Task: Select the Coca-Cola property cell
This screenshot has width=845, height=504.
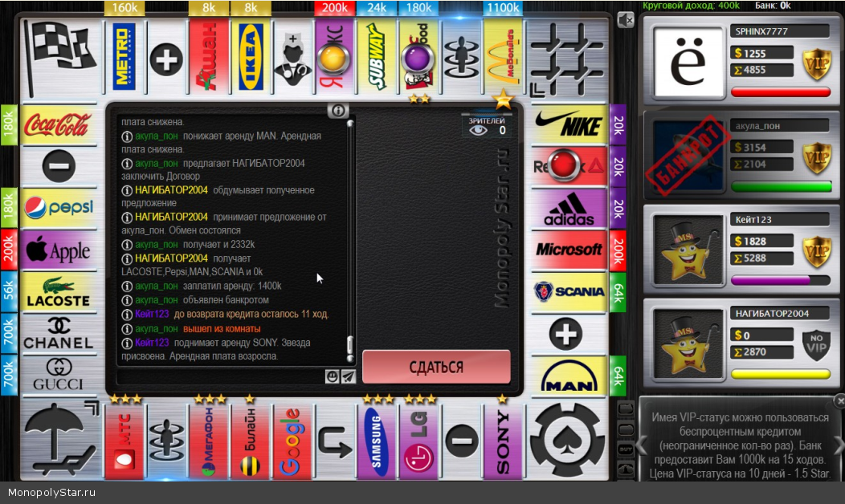Action: coord(58,124)
